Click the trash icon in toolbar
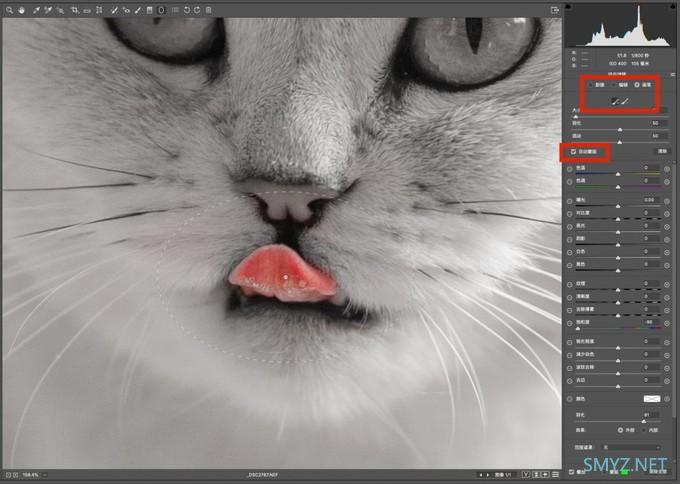The width and height of the screenshot is (680, 484). pos(209,10)
